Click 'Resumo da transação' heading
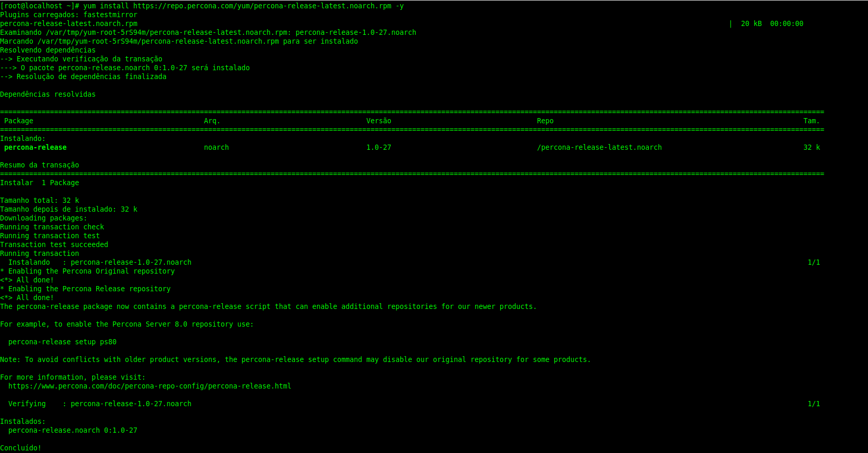This screenshot has width=868, height=453. 40,165
